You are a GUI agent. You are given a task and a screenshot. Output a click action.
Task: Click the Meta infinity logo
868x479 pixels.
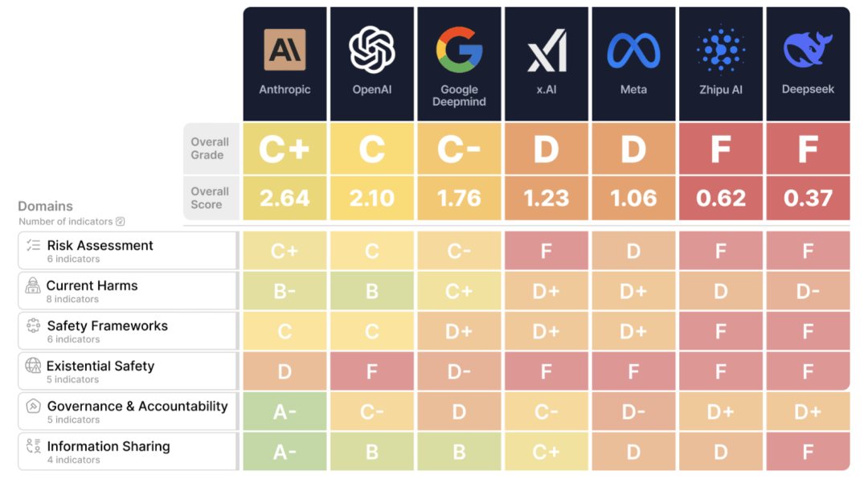coord(633,51)
